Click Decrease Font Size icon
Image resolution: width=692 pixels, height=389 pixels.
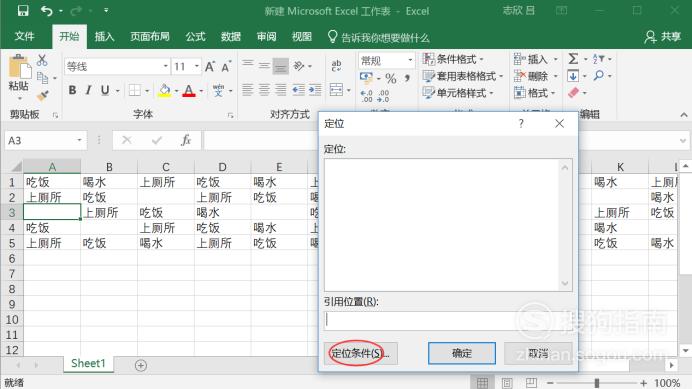[x=226, y=67]
